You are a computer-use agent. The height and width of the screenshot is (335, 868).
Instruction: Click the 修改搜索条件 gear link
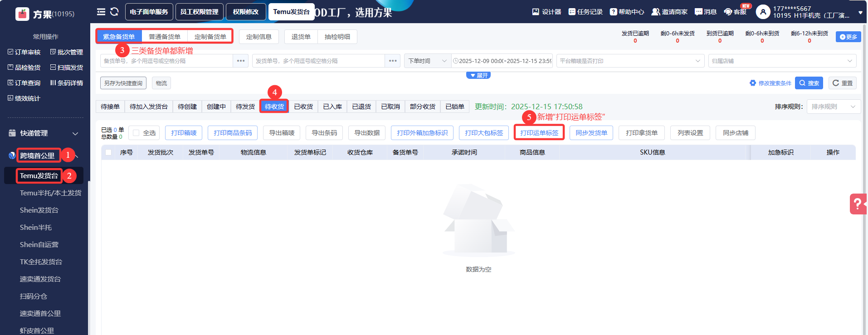[x=770, y=83]
